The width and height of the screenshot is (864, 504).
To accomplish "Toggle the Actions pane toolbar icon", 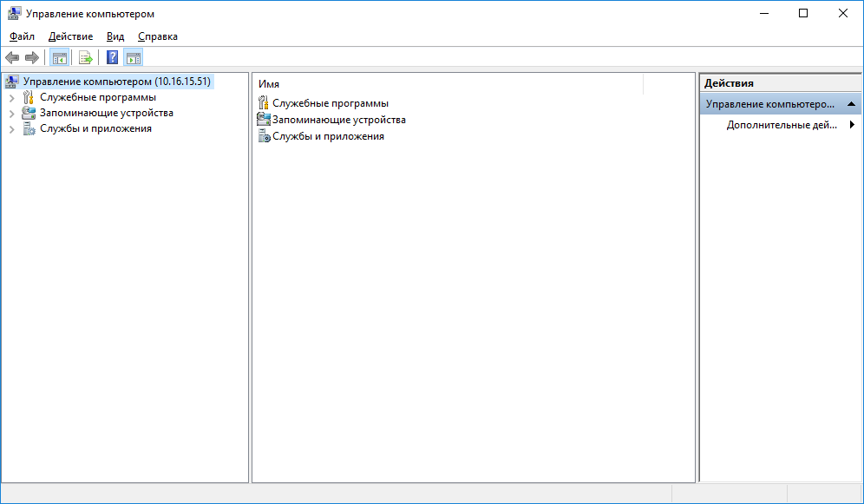I will tap(134, 57).
